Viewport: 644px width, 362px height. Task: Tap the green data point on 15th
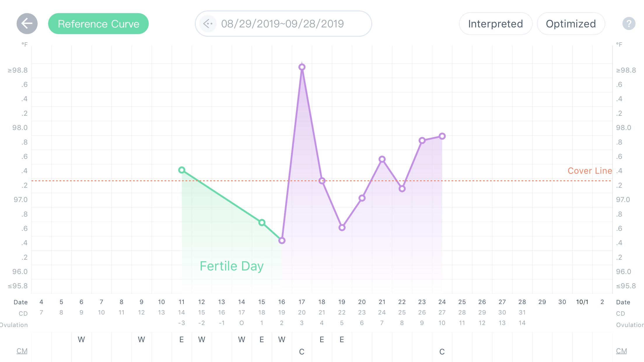(262, 222)
